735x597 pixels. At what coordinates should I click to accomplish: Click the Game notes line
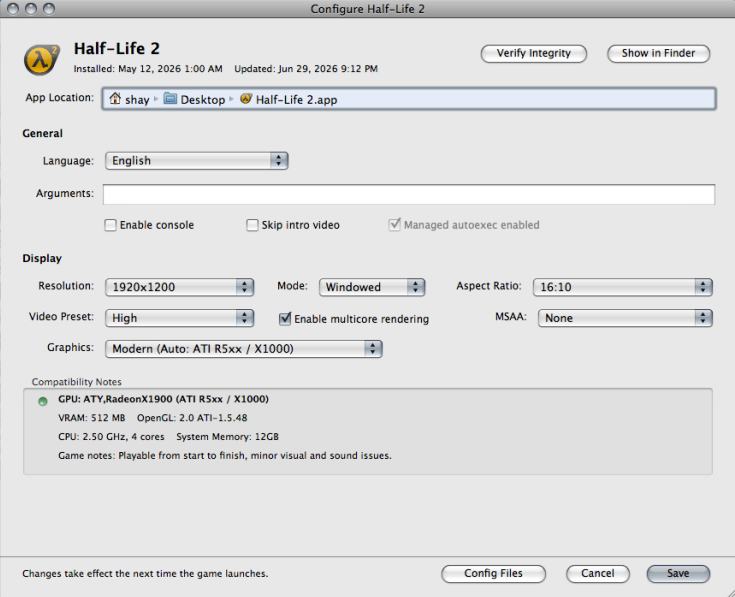click(x=225, y=455)
